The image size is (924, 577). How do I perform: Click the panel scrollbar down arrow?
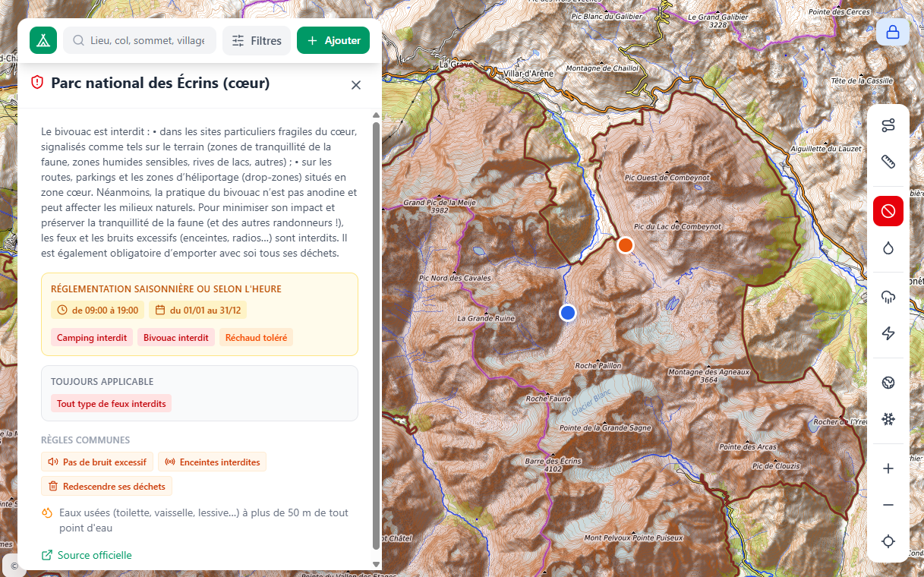(x=376, y=564)
